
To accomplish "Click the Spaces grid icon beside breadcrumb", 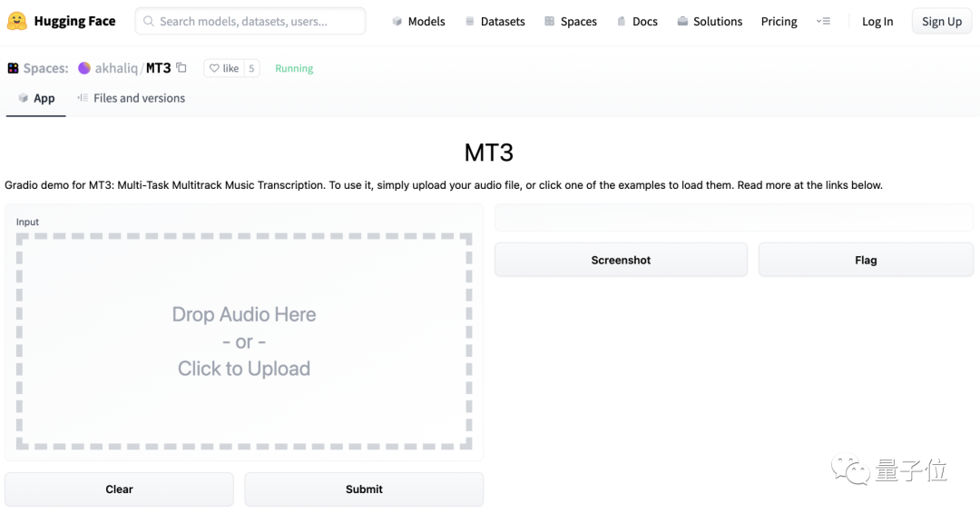I will click(13, 68).
